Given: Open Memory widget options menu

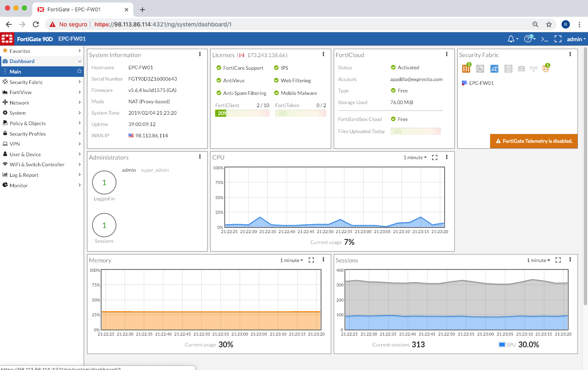Looking at the screenshot, I should coord(323,260).
